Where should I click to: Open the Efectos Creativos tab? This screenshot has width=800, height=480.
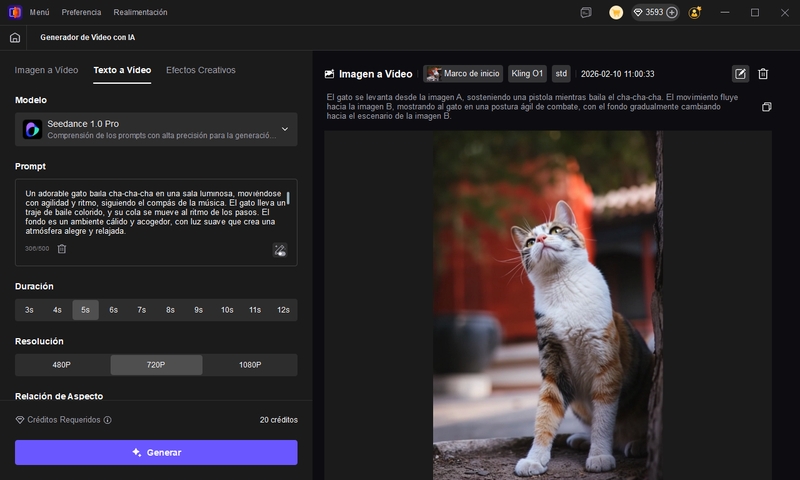pyautogui.click(x=201, y=70)
